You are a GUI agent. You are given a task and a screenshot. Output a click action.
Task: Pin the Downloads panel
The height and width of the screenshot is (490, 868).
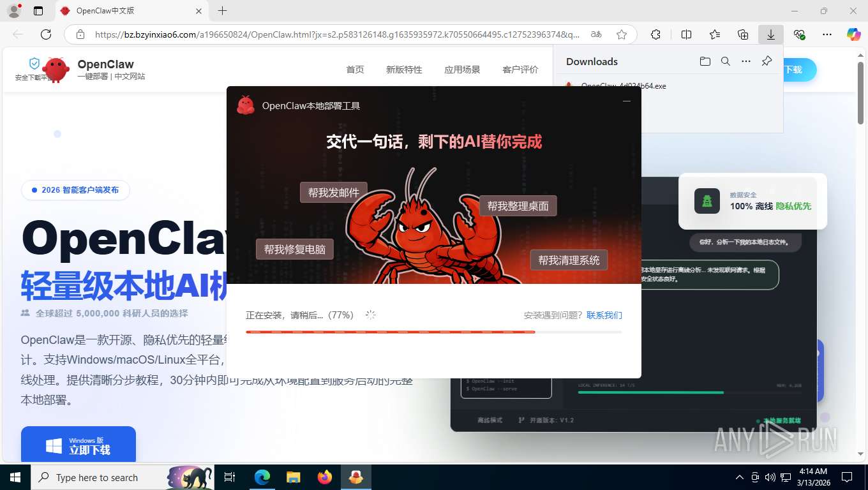point(767,61)
